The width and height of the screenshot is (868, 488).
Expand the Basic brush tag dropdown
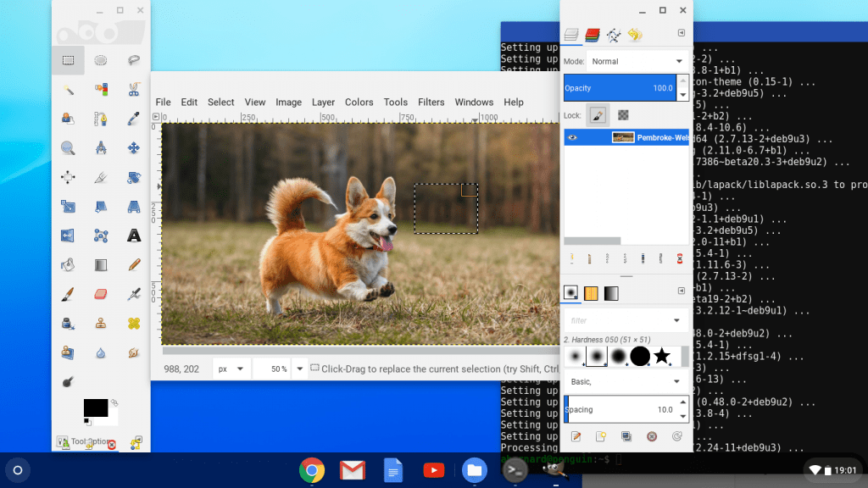tap(677, 381)
